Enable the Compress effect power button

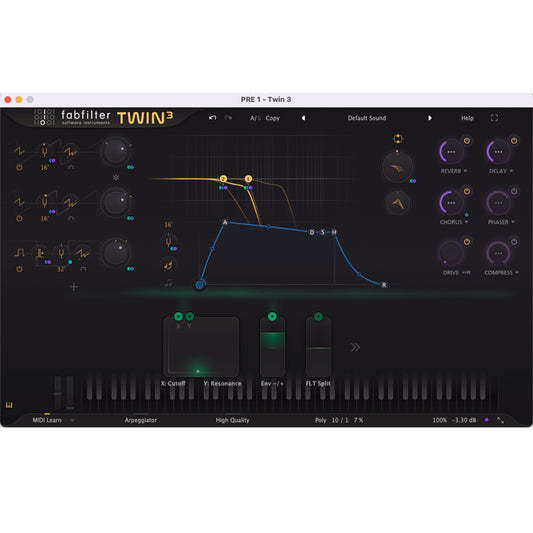point(514,242)
